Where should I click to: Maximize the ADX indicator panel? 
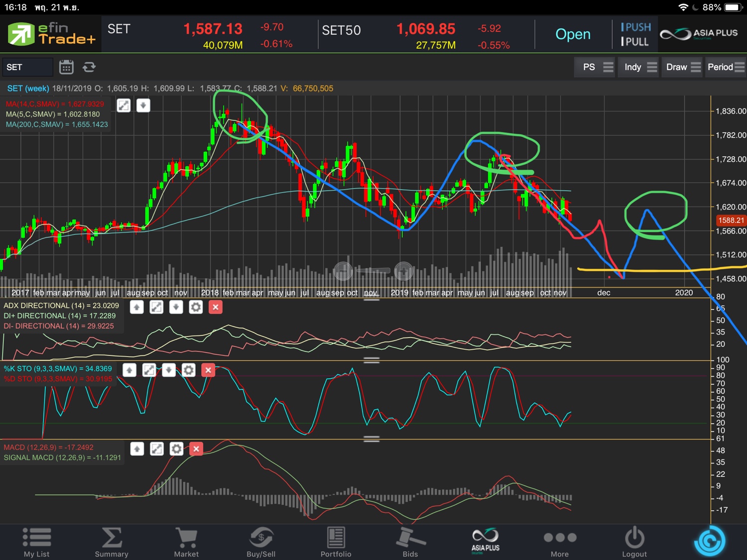(x=156, y=307)
